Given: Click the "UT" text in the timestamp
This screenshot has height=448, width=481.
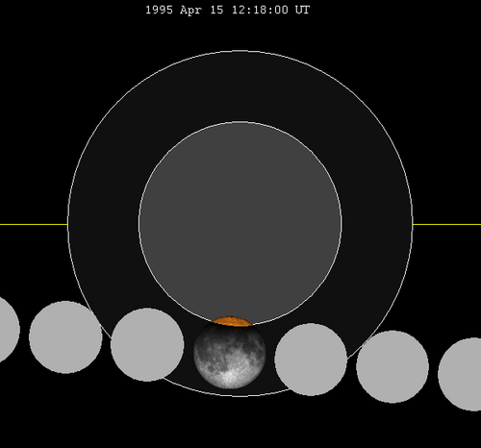Looking at the screenshot, I should tap(302, 10).
